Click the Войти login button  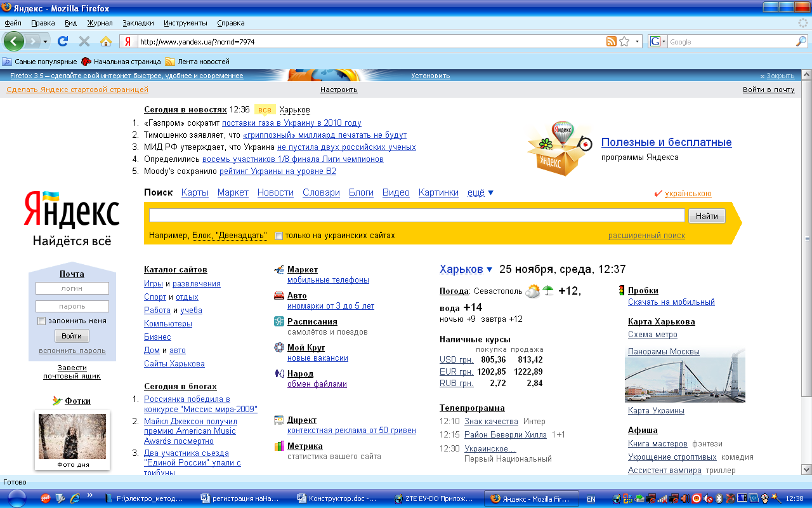click(x=72, y=336)
